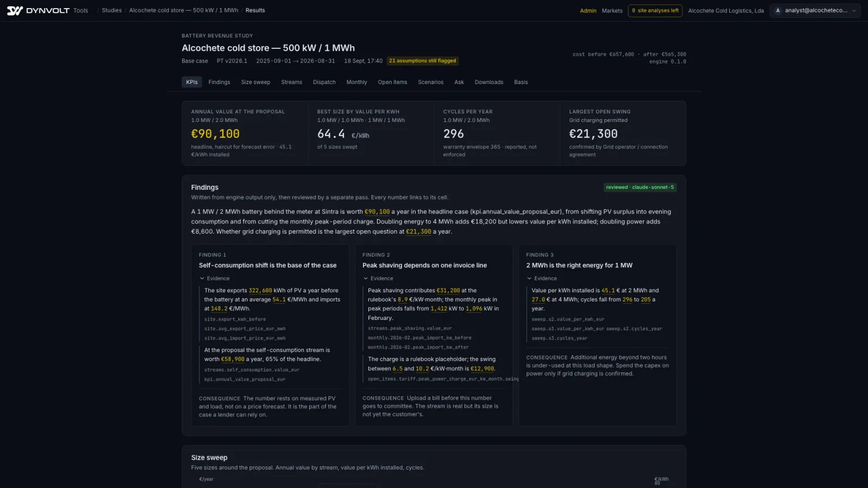The image size is (868, 488).
Task: Click the €21,300 link in findings summary
Action: pos(418,232)
